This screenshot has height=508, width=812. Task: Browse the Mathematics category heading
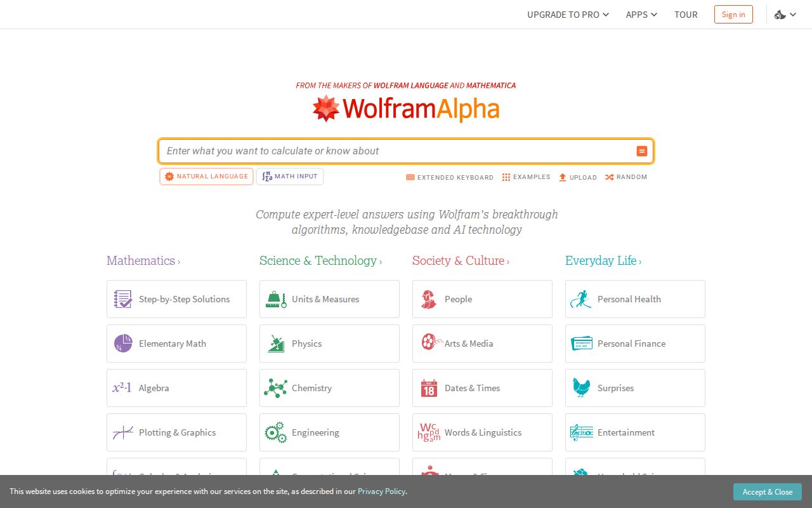coord(143,260)
